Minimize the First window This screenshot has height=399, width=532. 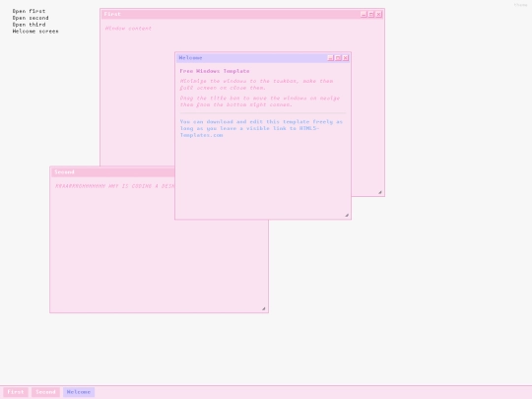(364, 14)
